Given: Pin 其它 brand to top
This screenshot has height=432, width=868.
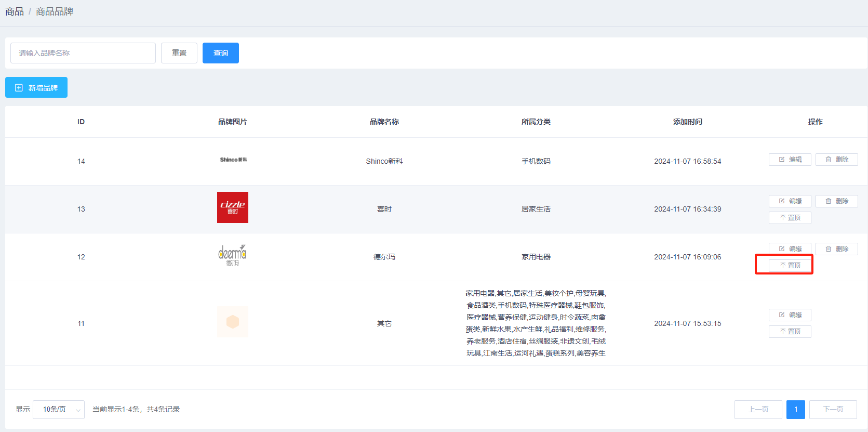Looking at the screenshot, I should (x=790, y=332).
